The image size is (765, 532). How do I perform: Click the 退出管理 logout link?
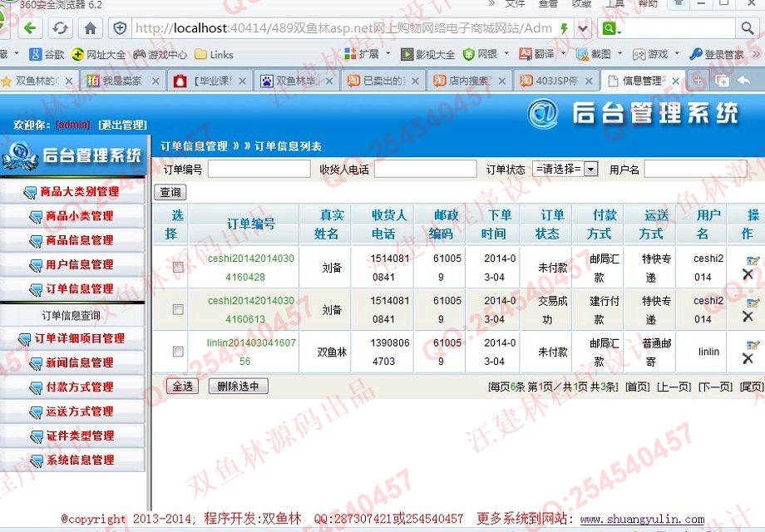(122, 125)
